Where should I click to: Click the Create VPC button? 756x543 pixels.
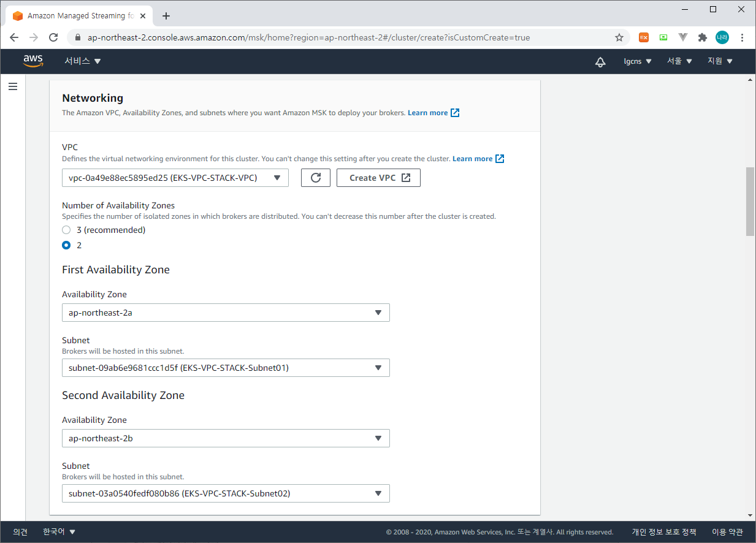(378, 178)
